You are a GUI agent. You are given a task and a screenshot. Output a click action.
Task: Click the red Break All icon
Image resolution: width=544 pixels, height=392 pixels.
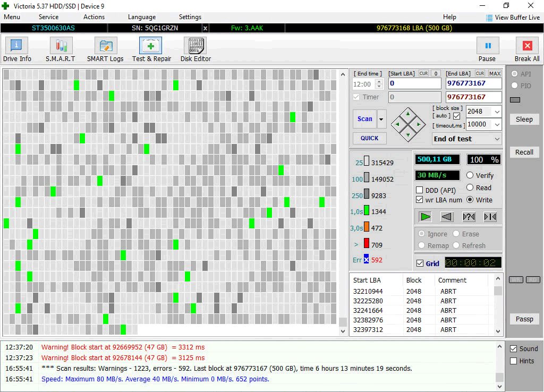click(527, 46)
